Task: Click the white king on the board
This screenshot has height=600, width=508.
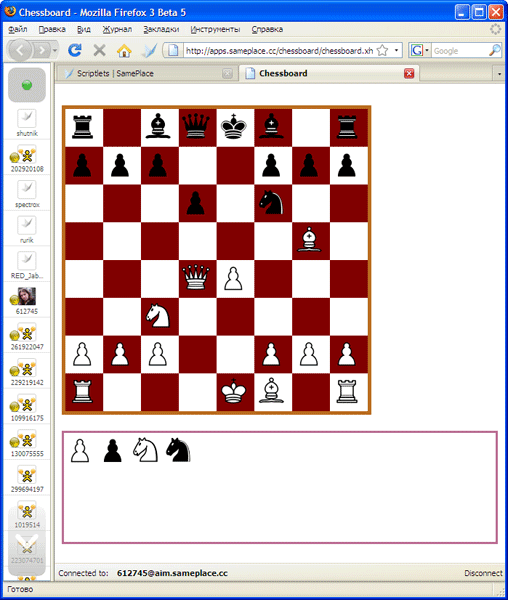Action: click(x=234, y=391)
